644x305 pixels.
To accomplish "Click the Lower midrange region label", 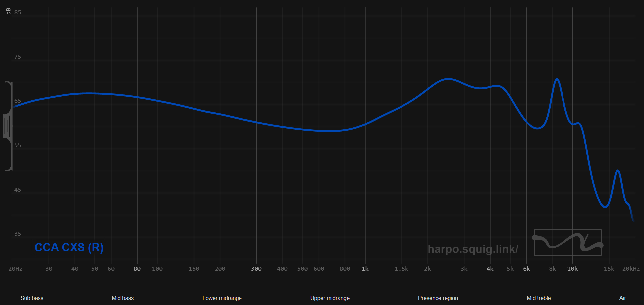I will tap(222, 298).
